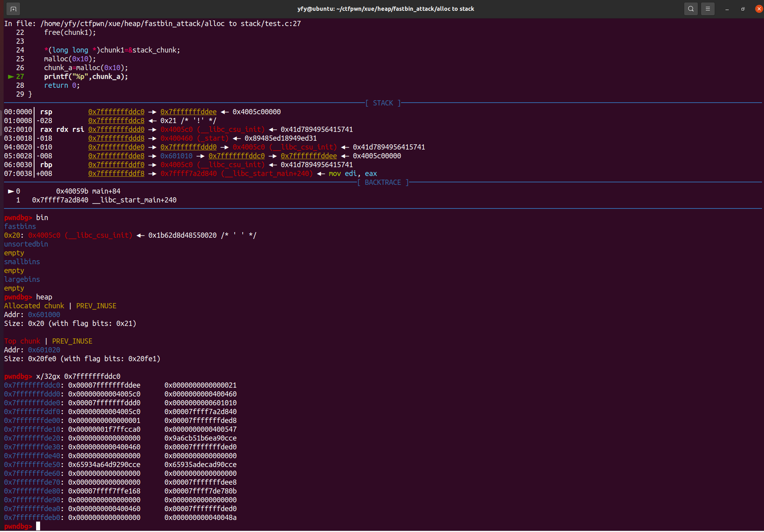Click the 'x/32gx 0x7fffffffddc0' command
This screenshot has width=764, height=532.
78,376
